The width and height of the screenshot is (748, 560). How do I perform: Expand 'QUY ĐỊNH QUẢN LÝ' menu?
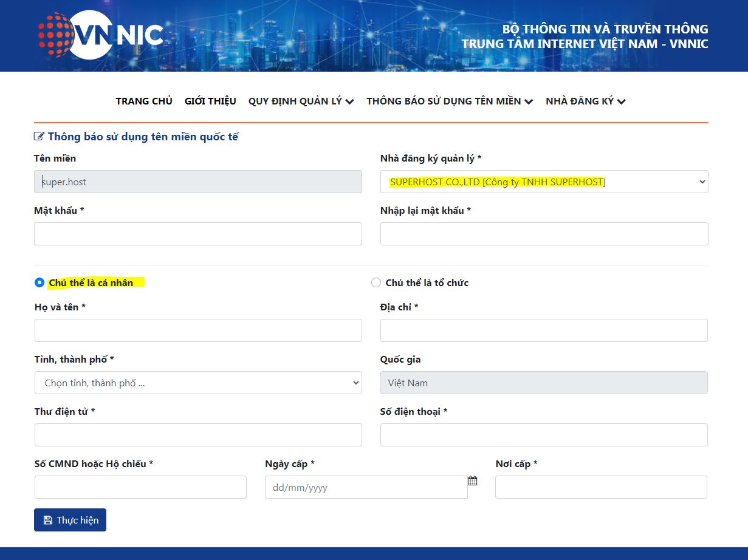pos(301,101)
